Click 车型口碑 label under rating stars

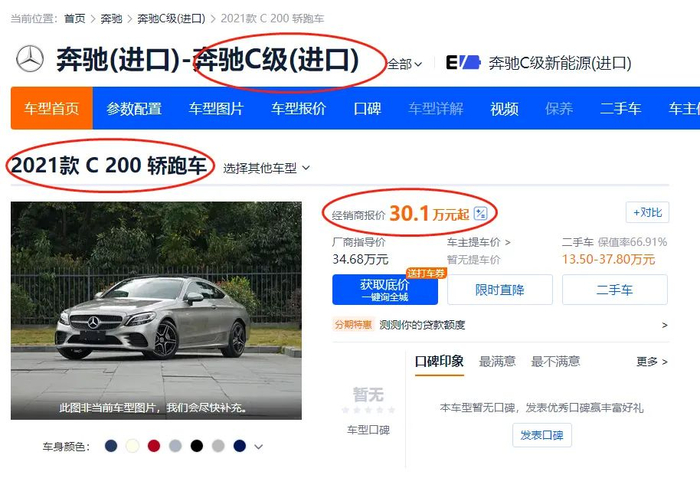(368, 430)
